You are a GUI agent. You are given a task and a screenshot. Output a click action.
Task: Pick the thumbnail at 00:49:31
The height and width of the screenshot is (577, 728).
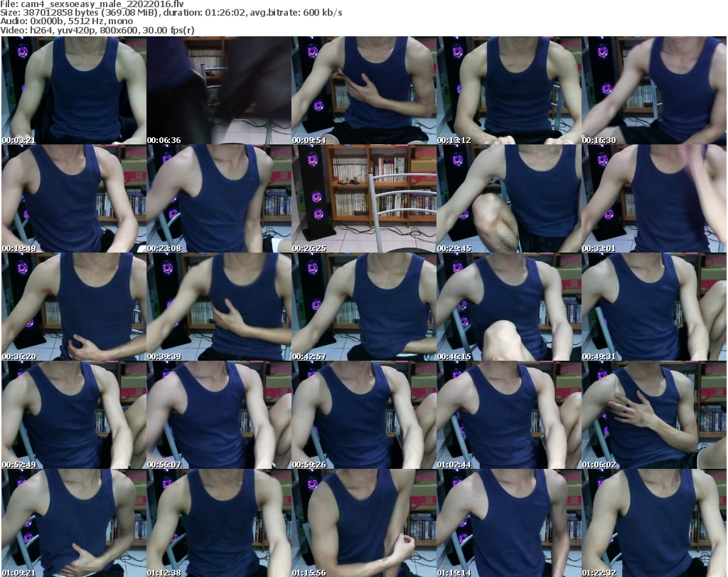[654, 307]
